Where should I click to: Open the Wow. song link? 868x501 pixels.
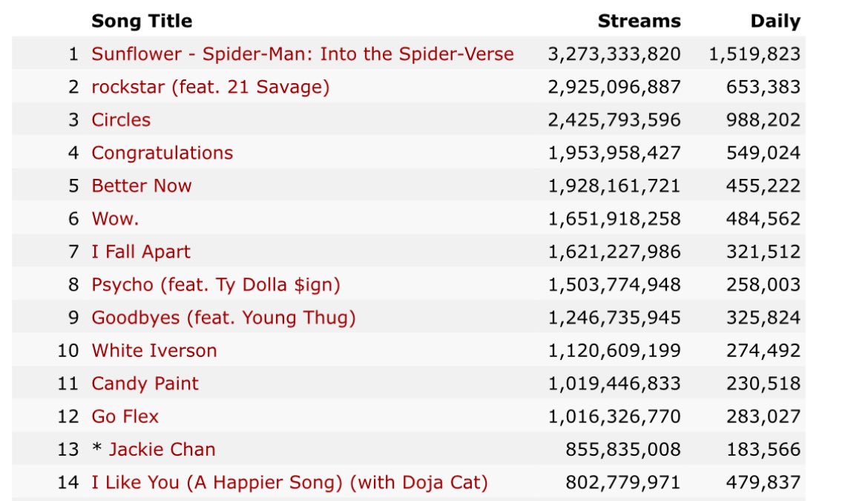[x=115, y=219]
